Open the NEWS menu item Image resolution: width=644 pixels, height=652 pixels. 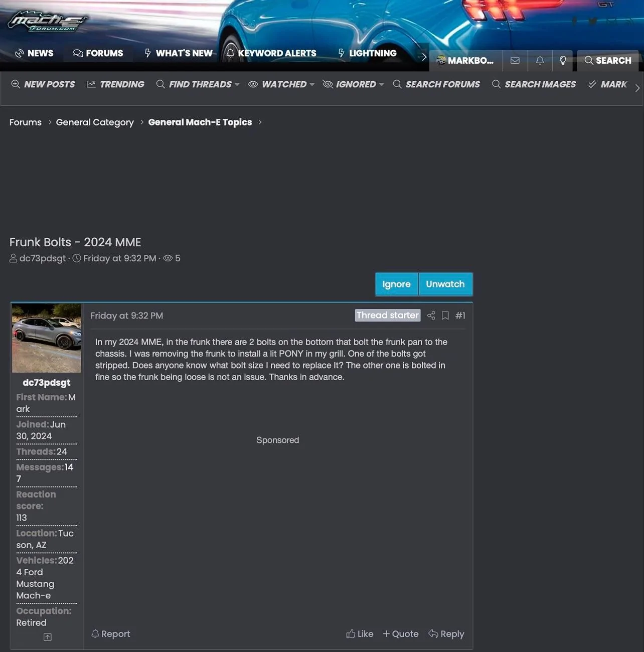[34, 53]
